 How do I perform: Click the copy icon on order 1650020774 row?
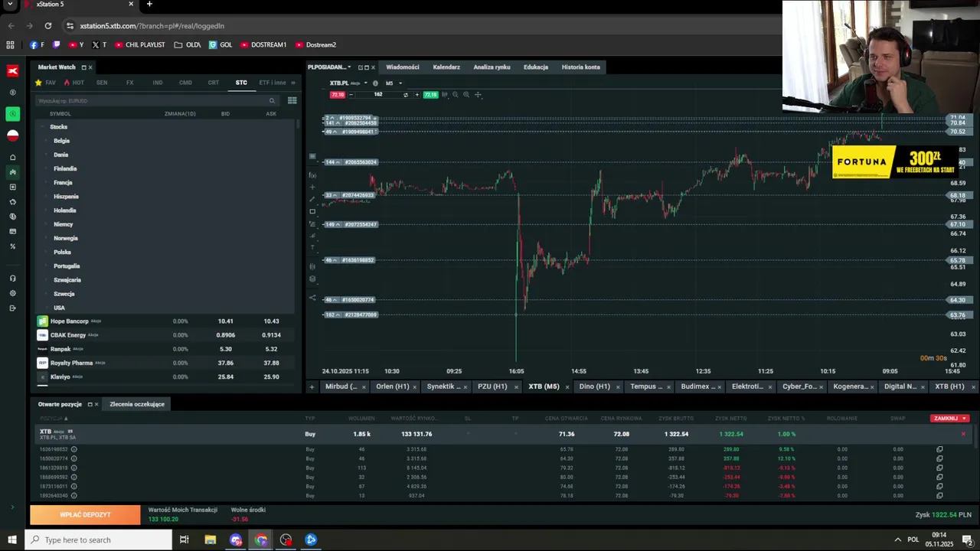click(x=939, y=458)
